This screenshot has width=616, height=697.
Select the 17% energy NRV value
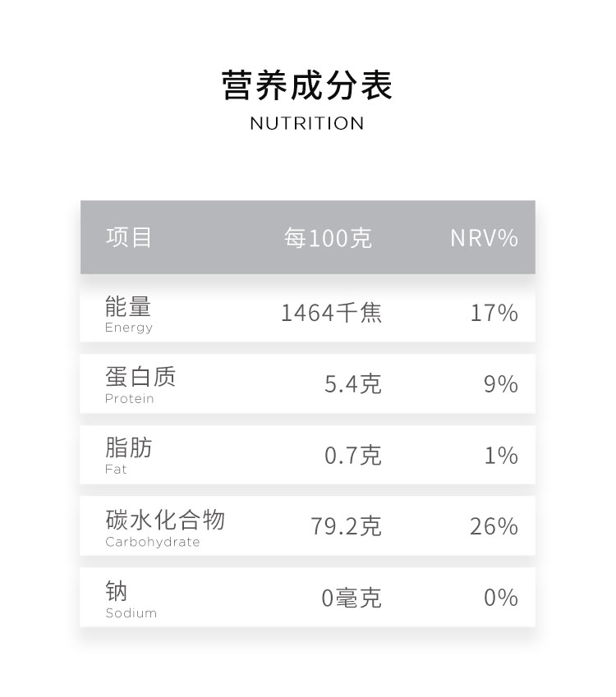click(x=494, y=313)
